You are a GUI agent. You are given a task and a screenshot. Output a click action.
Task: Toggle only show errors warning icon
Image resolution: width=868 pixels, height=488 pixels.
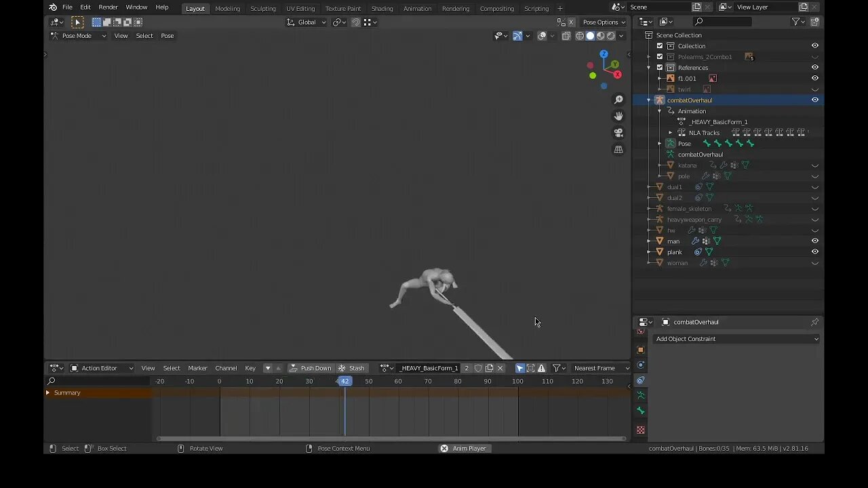pyautogui.click(x=541, y=368)
